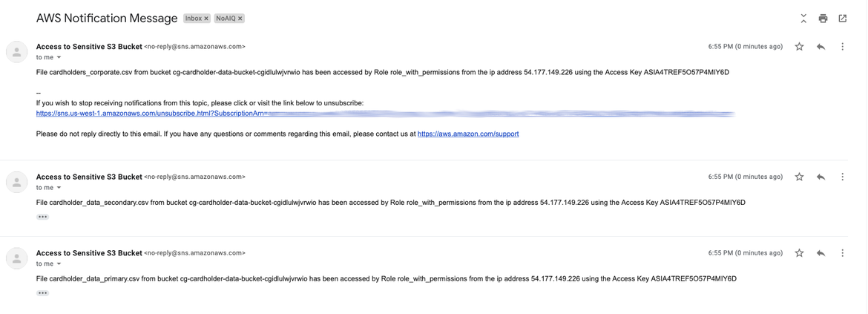868x314 pixels.
Task: Star the cardholder_data_secondary.csv message
Action: [x=799, y=177]
